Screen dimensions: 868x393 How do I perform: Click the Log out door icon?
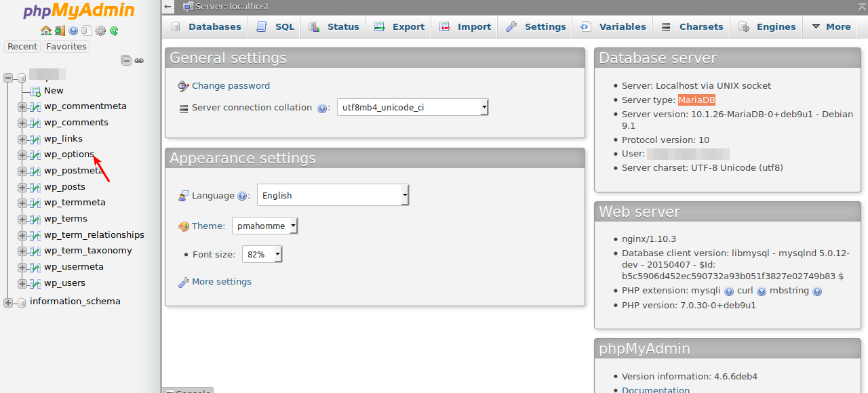[x=60, y=30]
